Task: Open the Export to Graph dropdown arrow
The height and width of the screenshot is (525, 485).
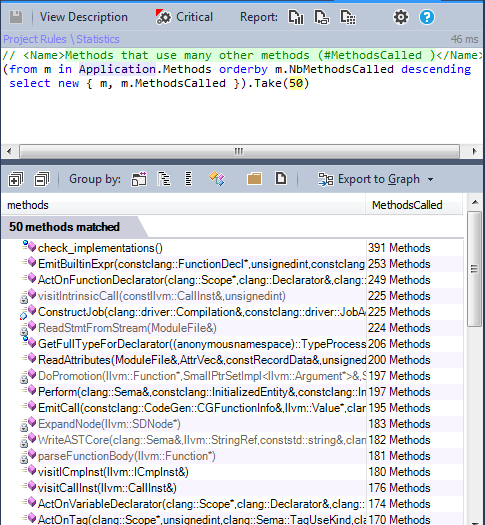Action: pyautogui.click(x=430, y=179)
